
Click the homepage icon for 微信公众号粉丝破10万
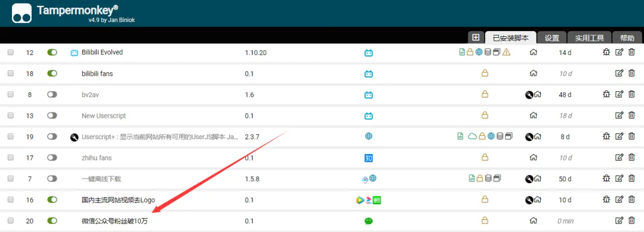pos(533,221)
